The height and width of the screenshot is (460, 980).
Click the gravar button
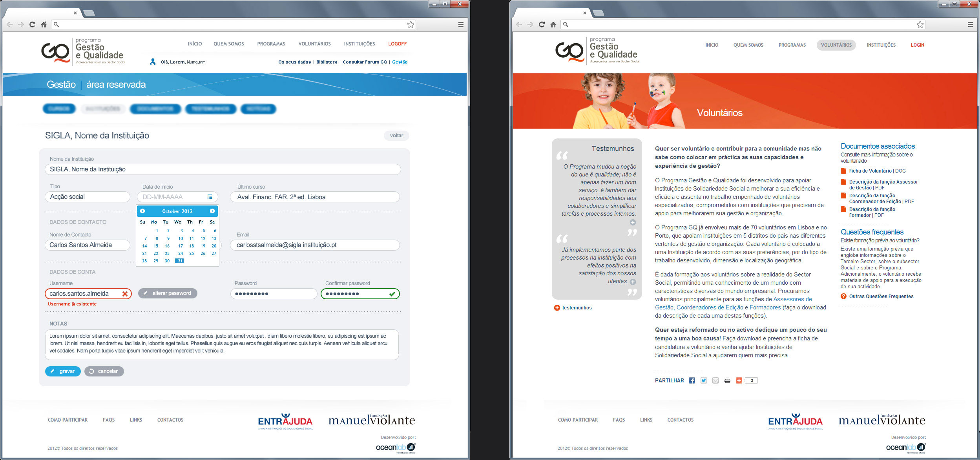pos(63,371)
